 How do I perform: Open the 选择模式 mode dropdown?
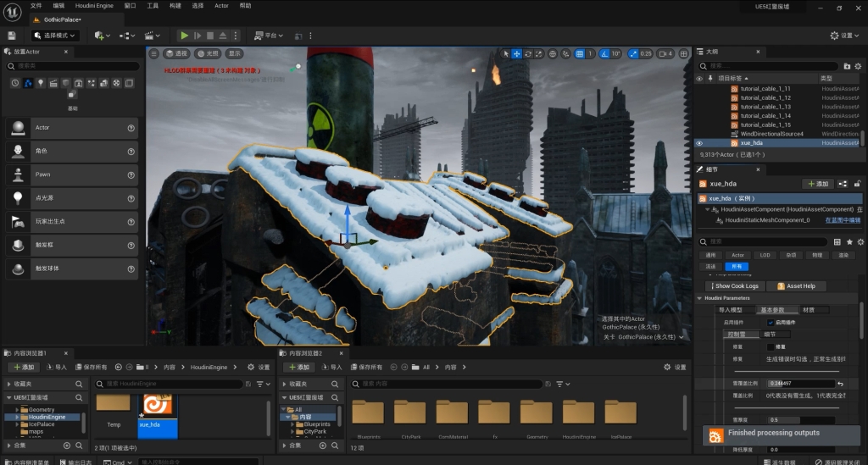[55, 36]
